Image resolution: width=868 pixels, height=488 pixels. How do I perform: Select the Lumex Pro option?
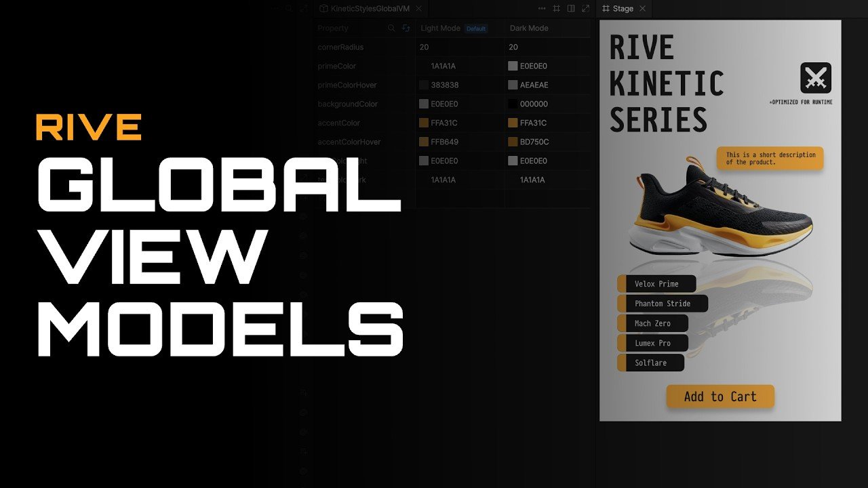[652, 343]
